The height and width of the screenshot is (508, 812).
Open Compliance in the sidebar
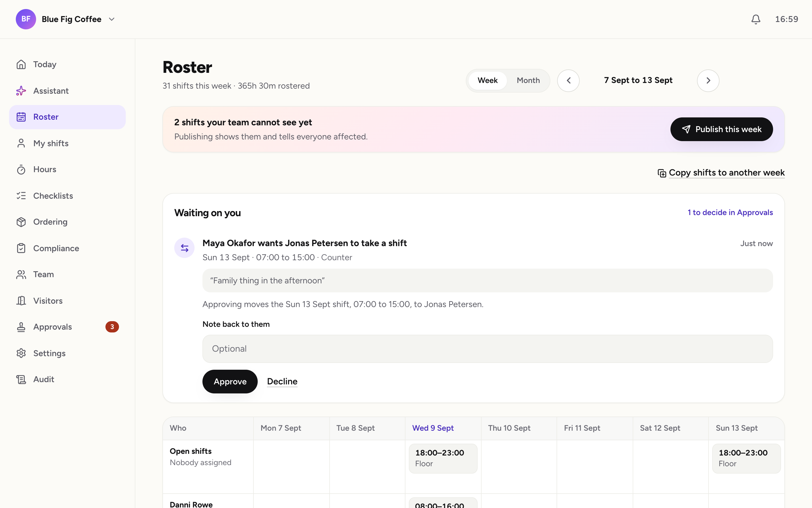[x=67, y=248]
